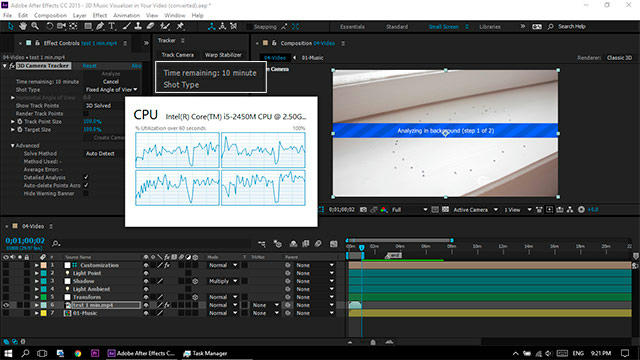Select the Pen tool

100,26
